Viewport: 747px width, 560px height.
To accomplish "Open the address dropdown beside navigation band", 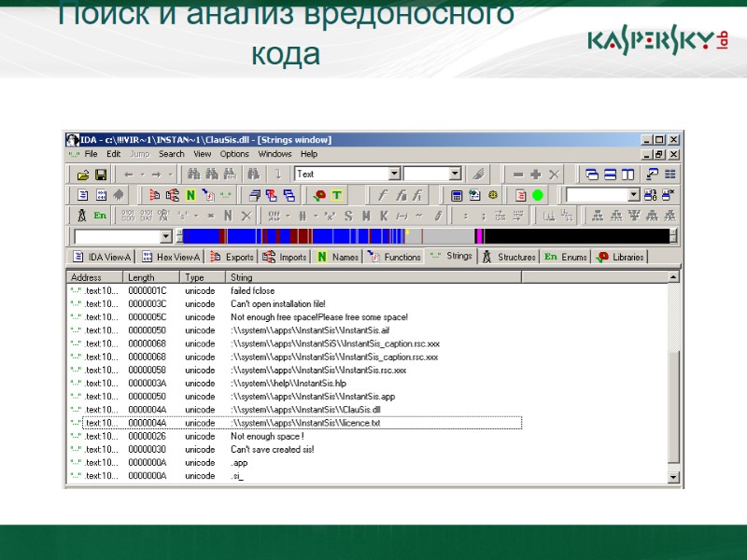I will pos(166,236).
